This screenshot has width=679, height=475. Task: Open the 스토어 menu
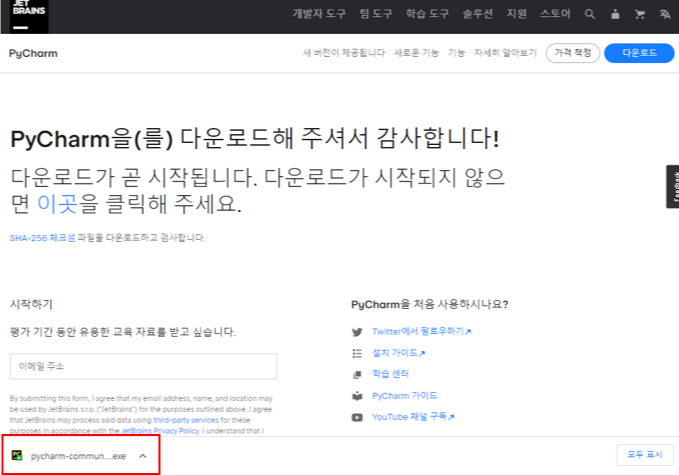pyautogui.click(x=555, y=14)
